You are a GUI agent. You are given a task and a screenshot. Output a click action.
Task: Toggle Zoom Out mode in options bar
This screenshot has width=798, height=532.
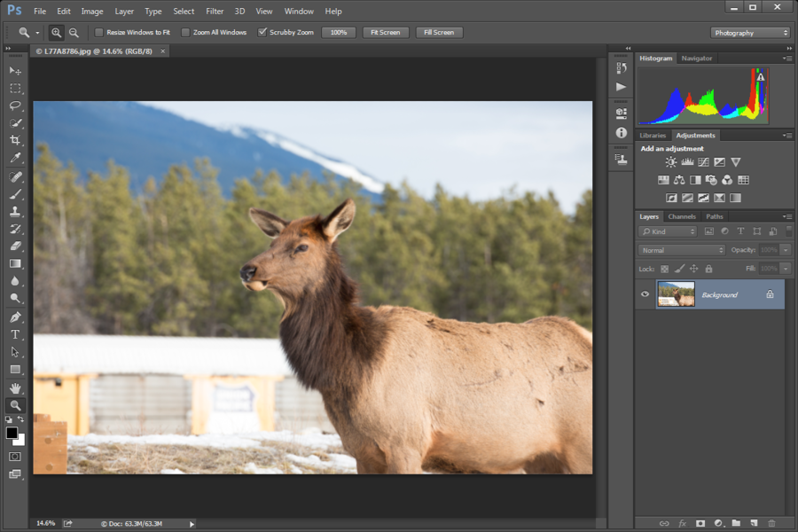tap(74, 33)
